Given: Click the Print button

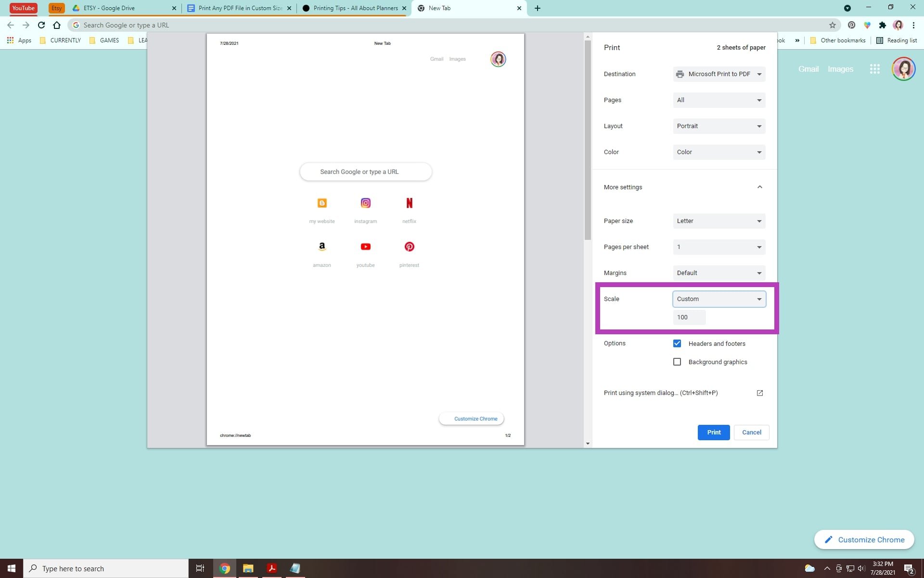Looking at the screenshot, I should pos(714,432).
